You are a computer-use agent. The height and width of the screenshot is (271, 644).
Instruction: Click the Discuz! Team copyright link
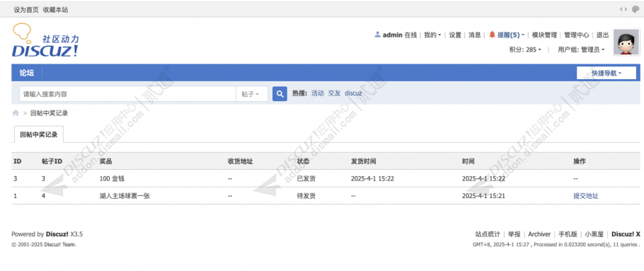(x=60, y=244)
